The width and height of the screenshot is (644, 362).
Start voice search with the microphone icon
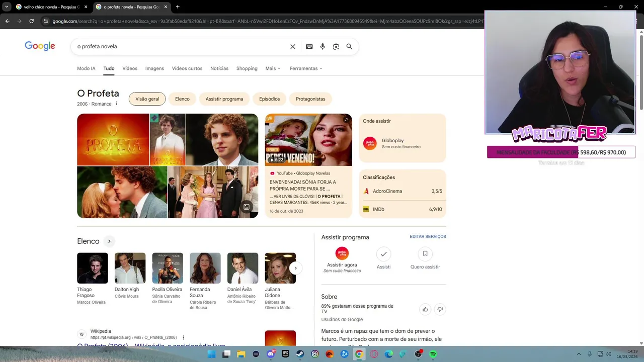(x=323, y=46)
